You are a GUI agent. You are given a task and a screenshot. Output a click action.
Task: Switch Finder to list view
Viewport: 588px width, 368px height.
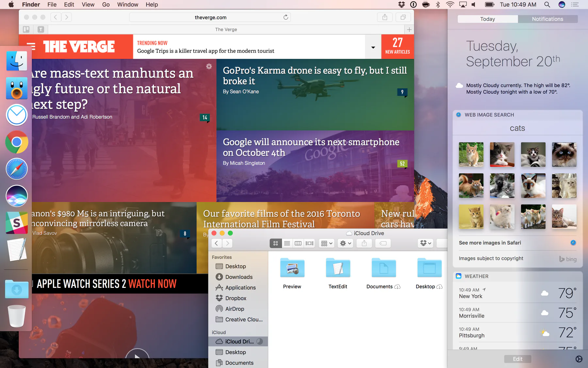coord(287,243)
